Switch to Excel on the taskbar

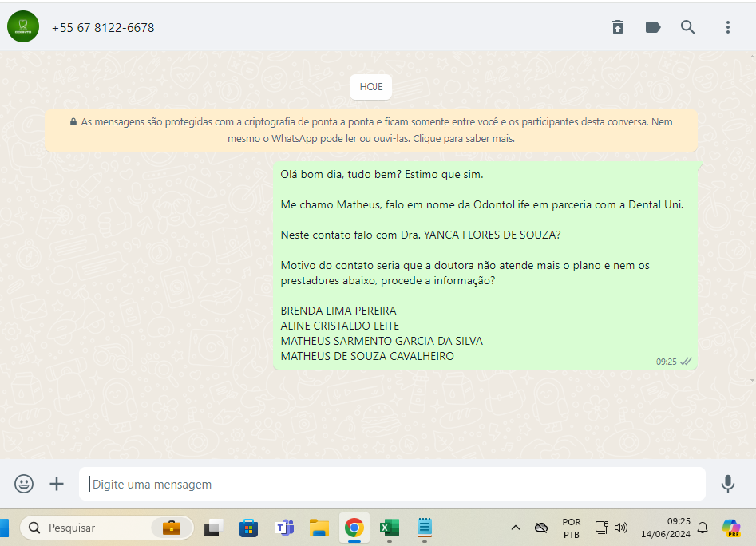tap(389, 528)
